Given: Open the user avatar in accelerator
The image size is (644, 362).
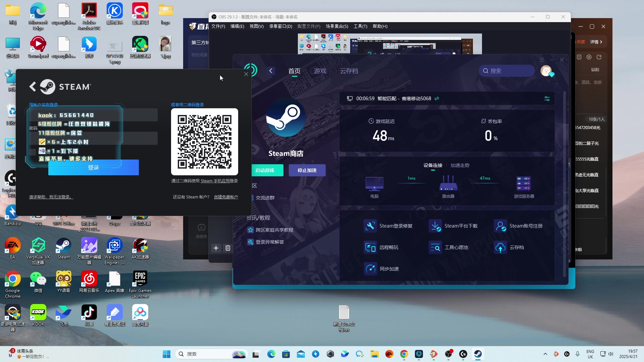Looking at the screenshot, I should tap(546, 71).
